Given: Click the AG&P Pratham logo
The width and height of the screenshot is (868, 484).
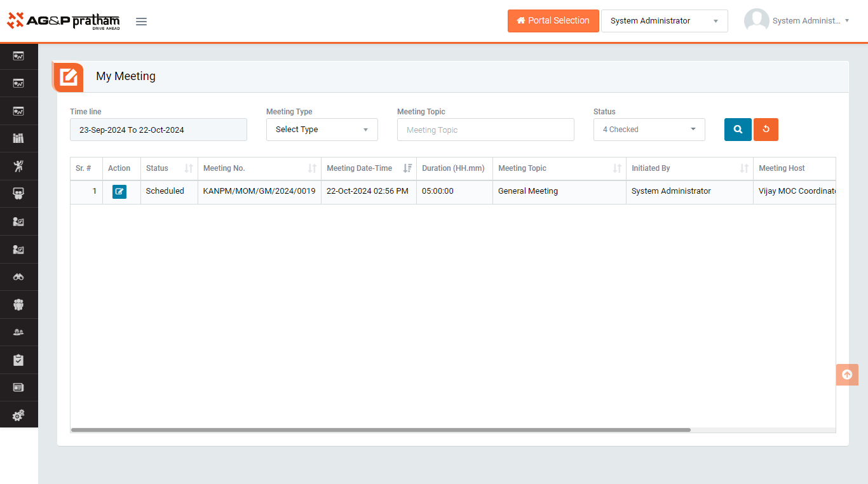Looking at the screenshot, I should click(x=64, y=21).
